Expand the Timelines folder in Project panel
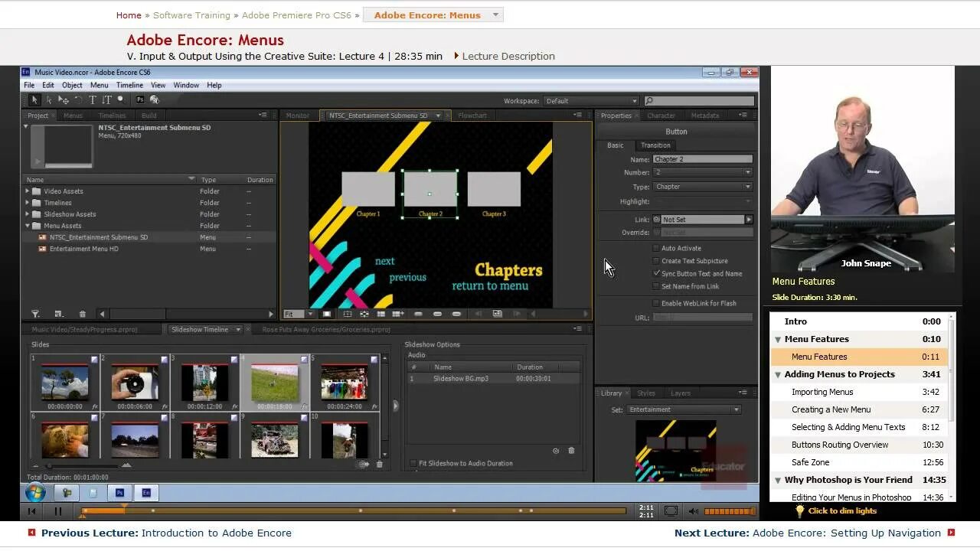The height and width of the screenshot is (551, 980). (28, 203)
